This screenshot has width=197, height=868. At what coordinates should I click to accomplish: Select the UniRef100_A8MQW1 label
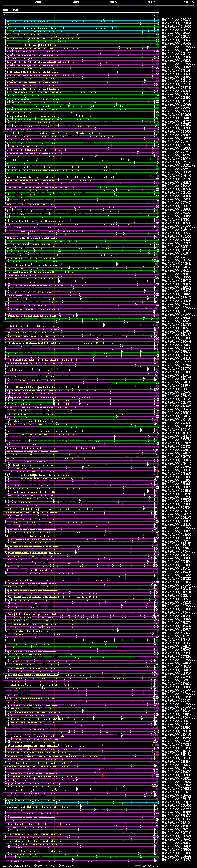click(x=177, y=483)
